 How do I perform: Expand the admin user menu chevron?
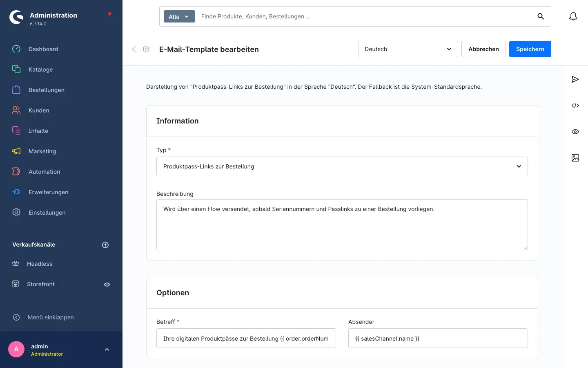pyautogui.click(x=107, y=350)
